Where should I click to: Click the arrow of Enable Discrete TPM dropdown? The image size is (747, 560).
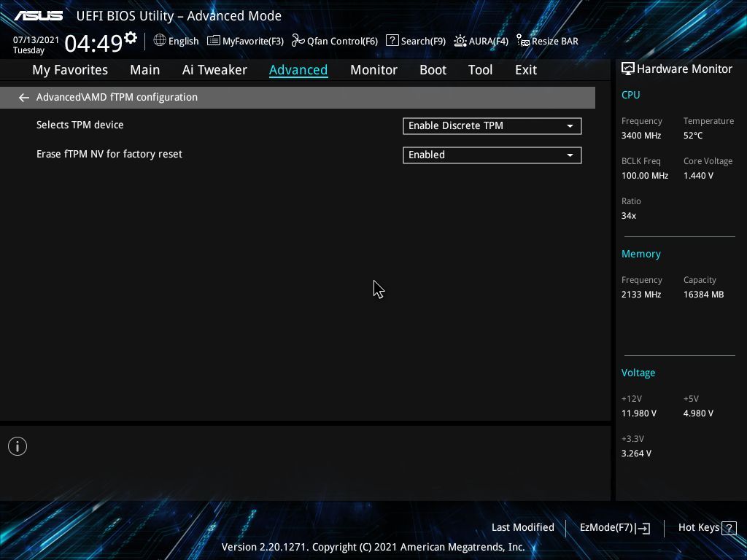(570, 126)
